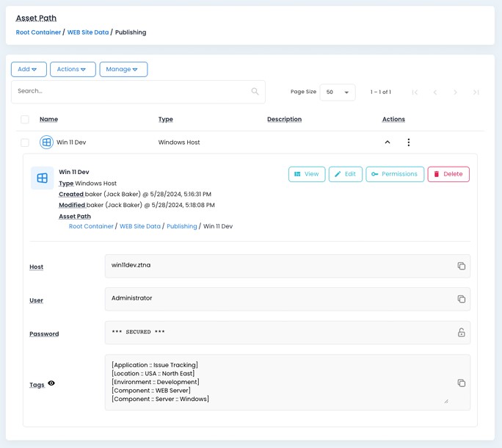
Task: Open the Actions menu
Action: click(73, 70)
